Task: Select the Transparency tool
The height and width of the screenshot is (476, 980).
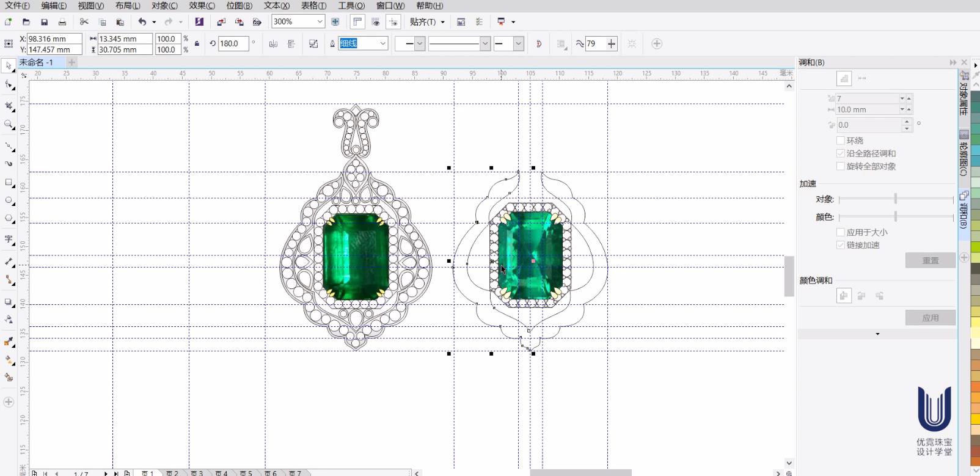Action: tap(9, 320)
